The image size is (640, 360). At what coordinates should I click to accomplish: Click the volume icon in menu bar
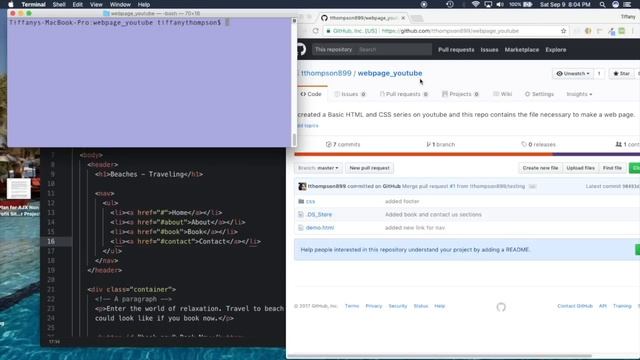(x=500, y=4)
